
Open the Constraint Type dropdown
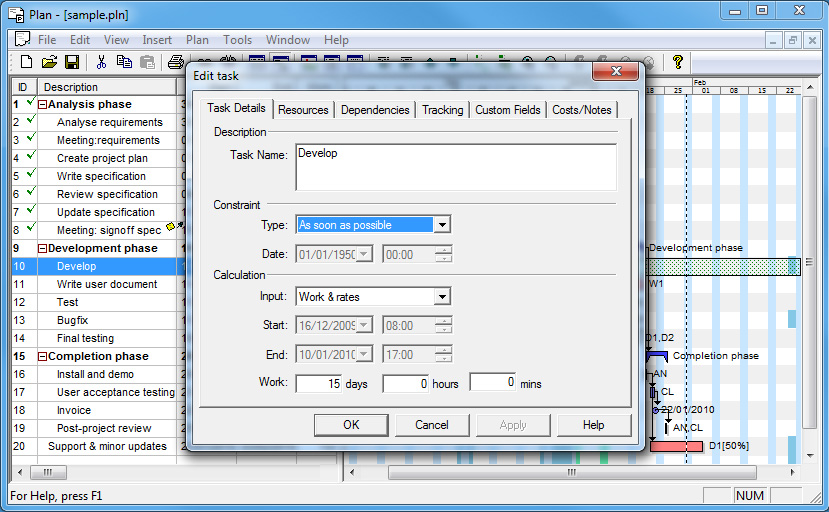[442, 225]
